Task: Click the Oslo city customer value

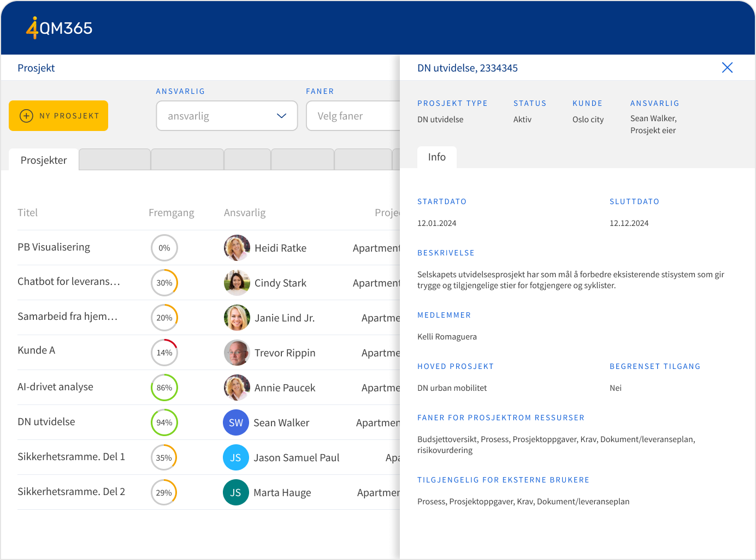Action: coord(588,119)
